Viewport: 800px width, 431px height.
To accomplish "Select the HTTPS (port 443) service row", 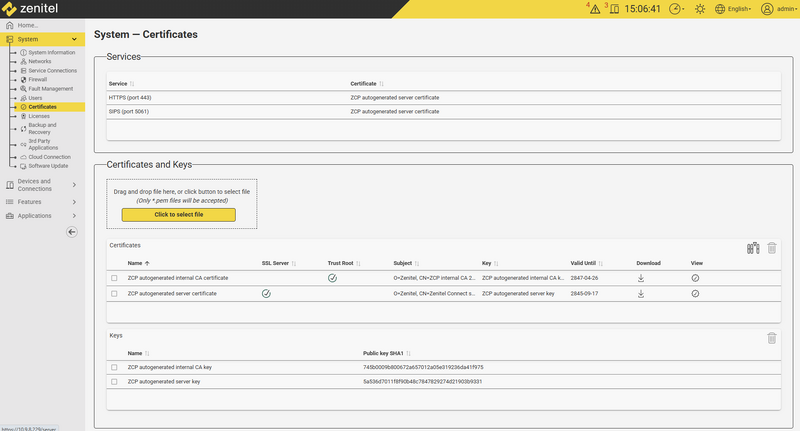I will coord(443,98).
